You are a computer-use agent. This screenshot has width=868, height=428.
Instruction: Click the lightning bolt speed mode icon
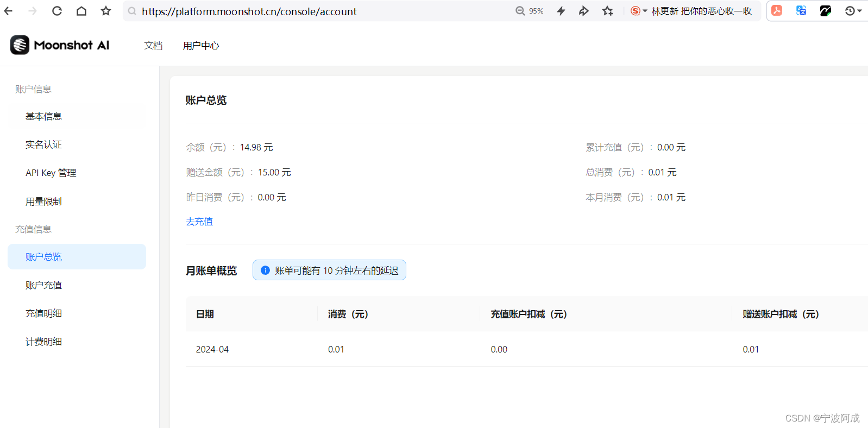point(561,11)
